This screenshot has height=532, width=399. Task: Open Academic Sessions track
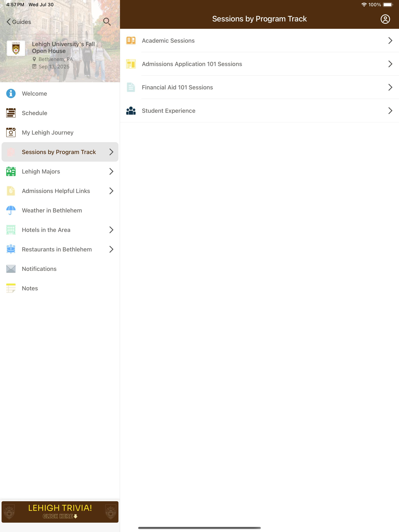click(x=260, y=40)
